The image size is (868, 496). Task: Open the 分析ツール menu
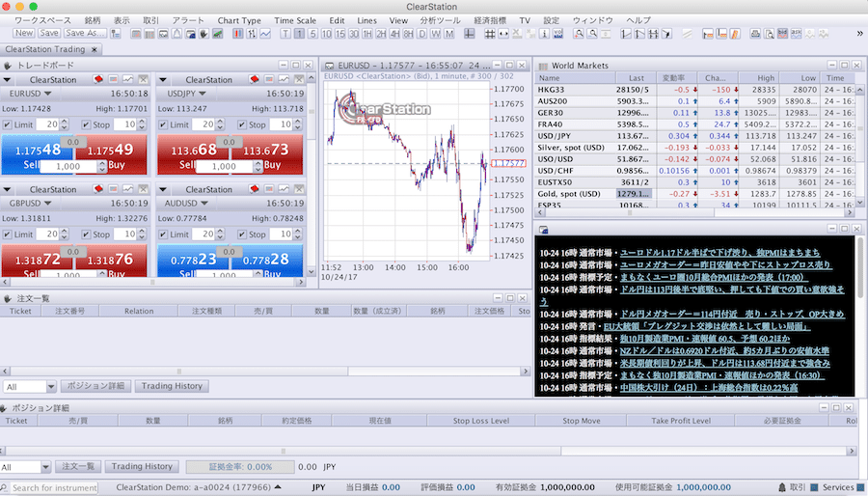(x=440, y=20)
